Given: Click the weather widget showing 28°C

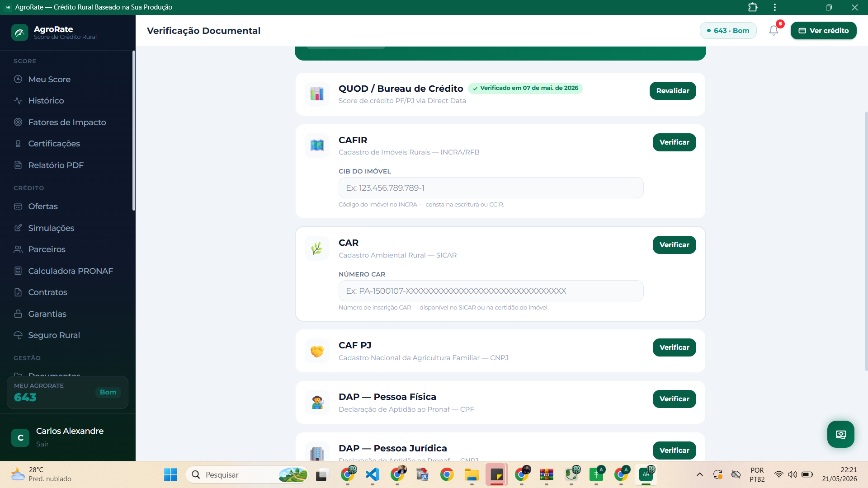Looking at the screenshot, I should (x=42, y=474).
